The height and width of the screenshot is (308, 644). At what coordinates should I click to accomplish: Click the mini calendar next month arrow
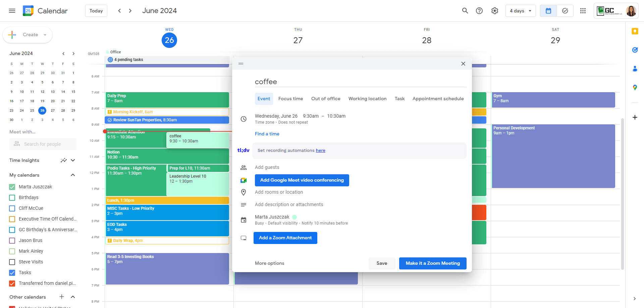click(x=73, y=53)
